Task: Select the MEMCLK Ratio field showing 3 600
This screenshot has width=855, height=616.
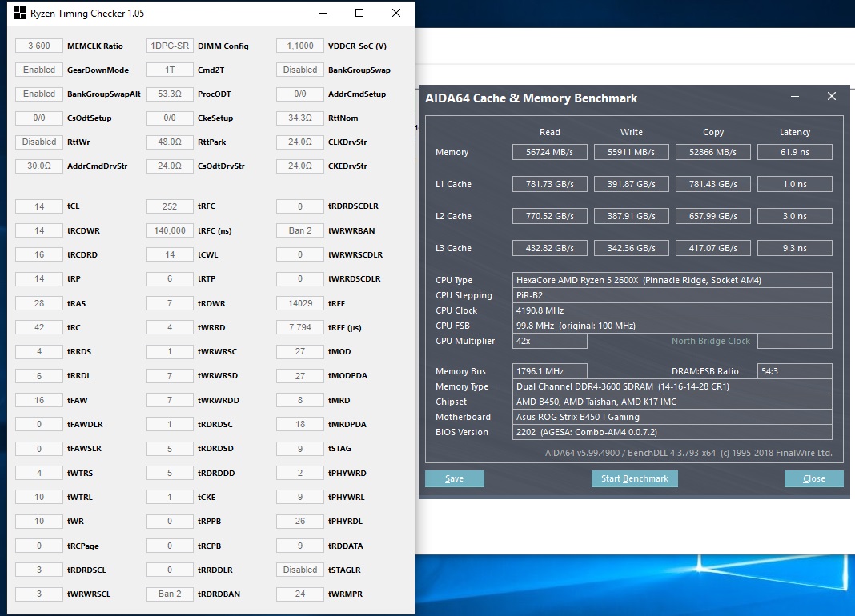Action: coord(39,46)
